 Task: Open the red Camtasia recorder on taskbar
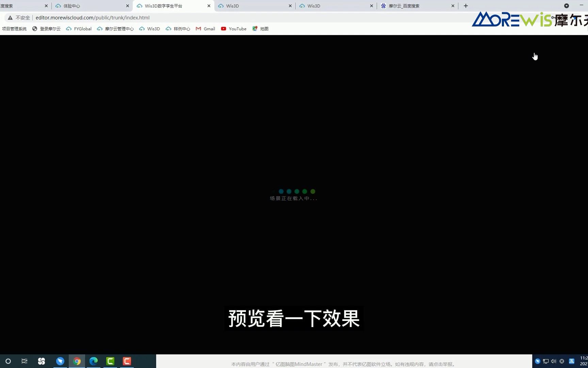pyautogui.click(x=127, y=361)
